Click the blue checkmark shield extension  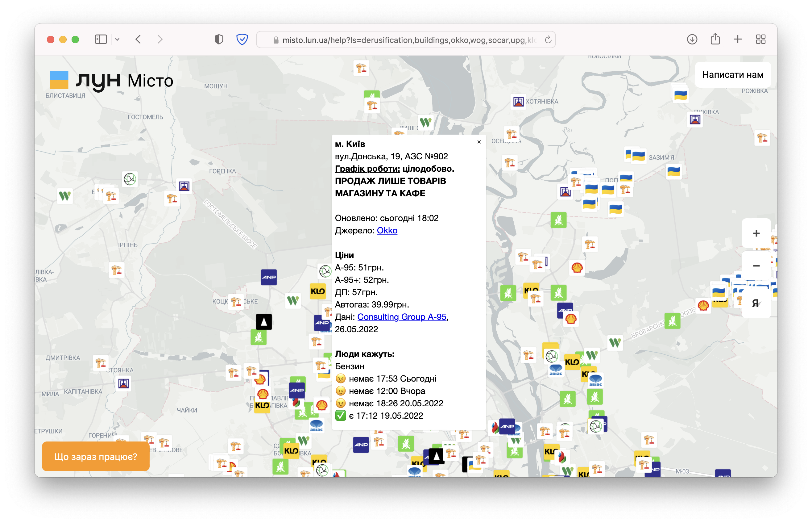tap(242, 40)
